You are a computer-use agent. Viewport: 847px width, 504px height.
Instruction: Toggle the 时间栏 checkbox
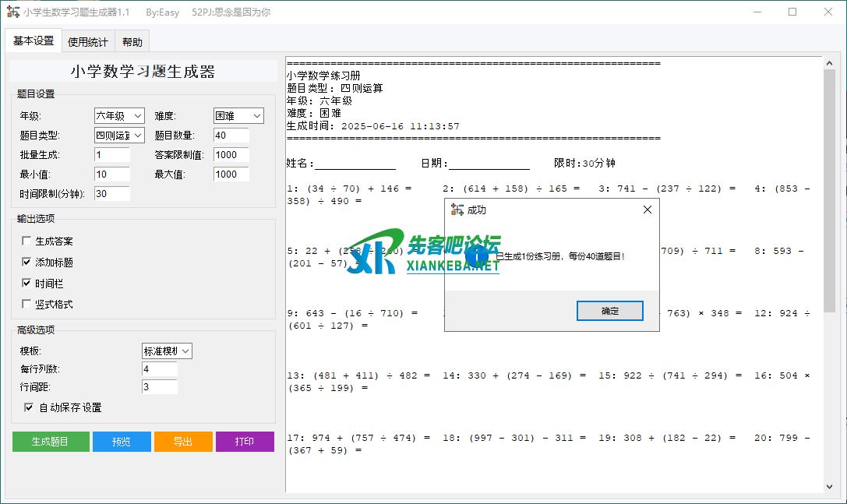(27, 284)
